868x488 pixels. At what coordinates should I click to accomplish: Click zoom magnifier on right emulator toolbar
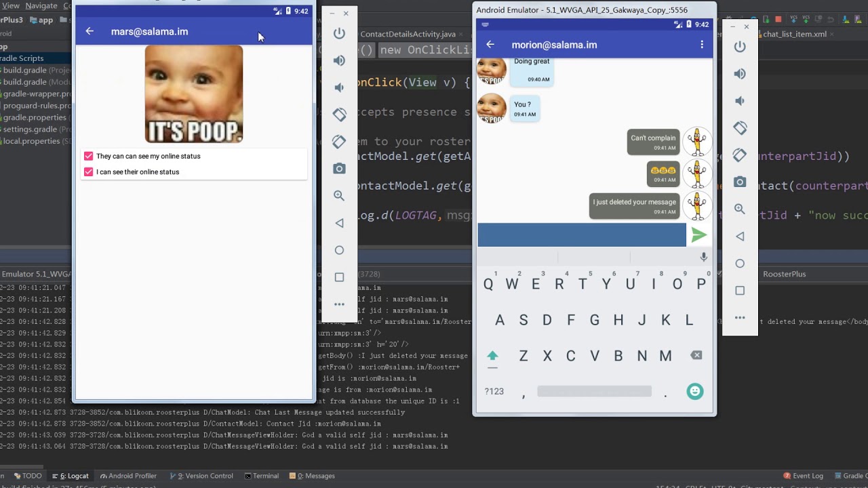[x=740, y=209]
